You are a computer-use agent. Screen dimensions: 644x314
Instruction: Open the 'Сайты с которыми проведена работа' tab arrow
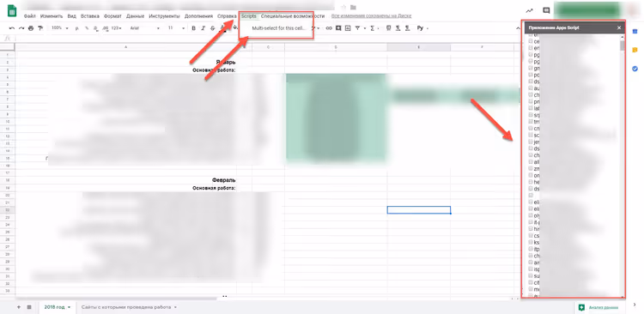coord(175,307)
